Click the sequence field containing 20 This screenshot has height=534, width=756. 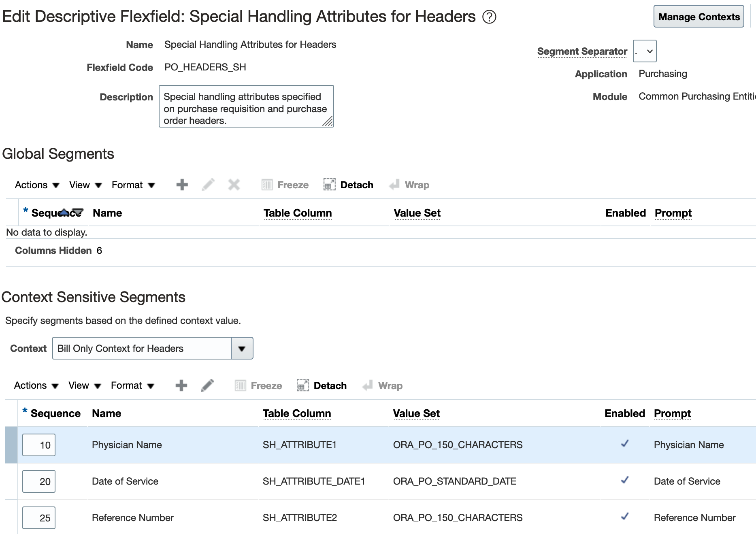(x=39, y=481)
